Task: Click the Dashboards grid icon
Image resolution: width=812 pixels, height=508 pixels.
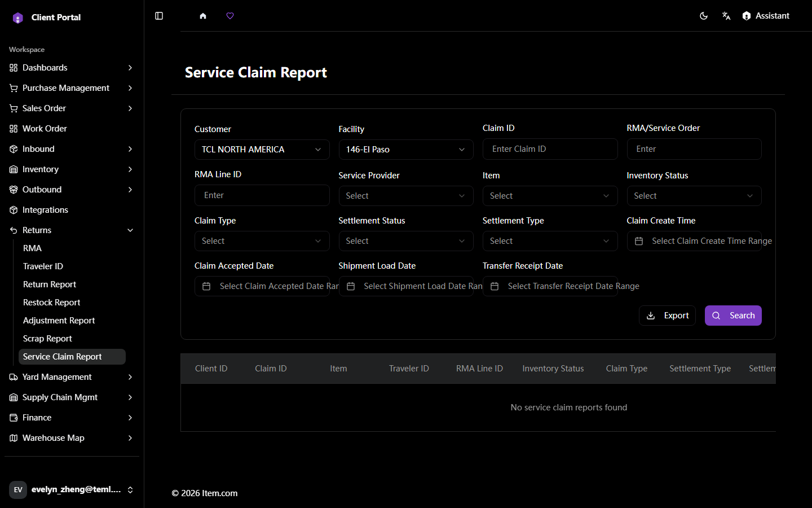Action: point(14,68)
